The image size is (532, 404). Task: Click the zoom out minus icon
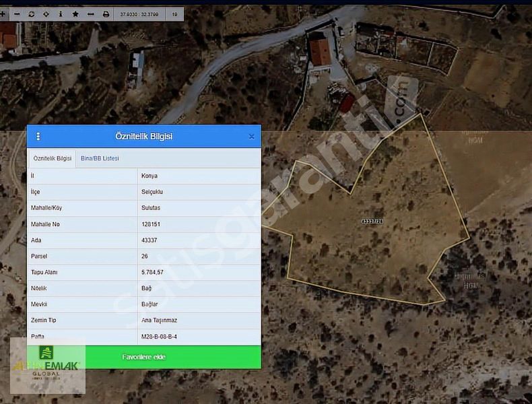click(17, 13)
